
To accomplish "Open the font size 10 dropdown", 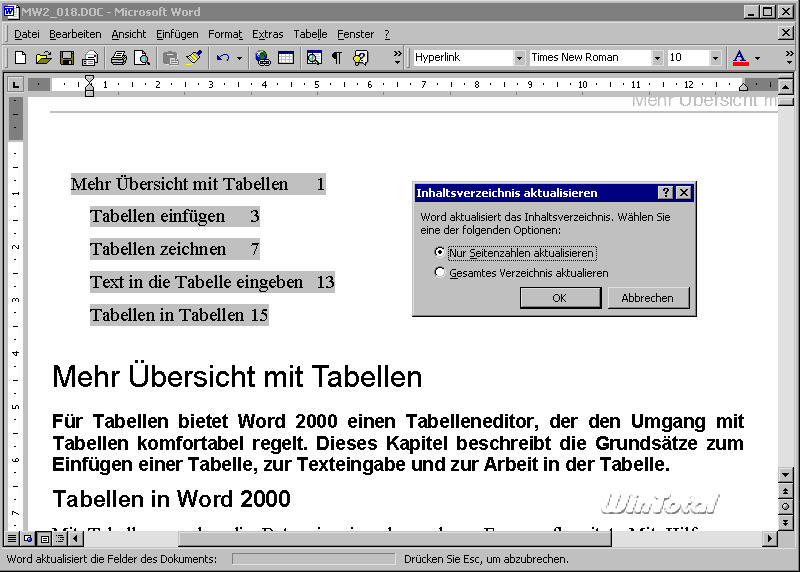I will (x=715, y=58).
